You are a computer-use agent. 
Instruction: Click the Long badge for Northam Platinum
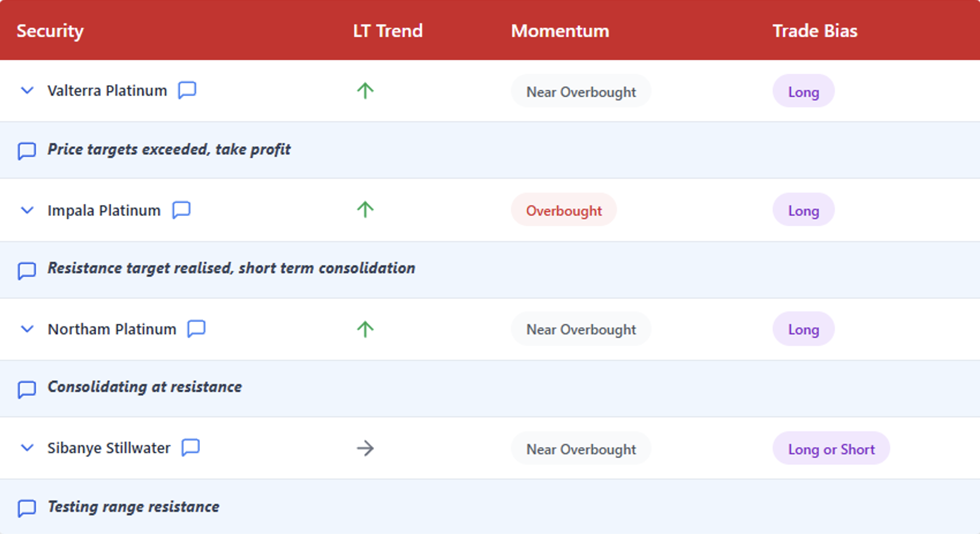pyautogui.click(x=804, y=329)
